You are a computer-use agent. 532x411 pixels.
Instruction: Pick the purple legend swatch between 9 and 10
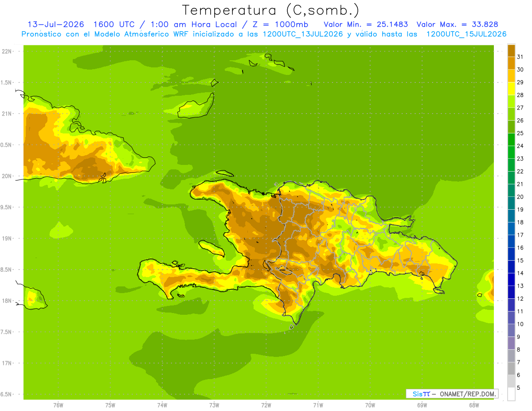click(511, 330)
